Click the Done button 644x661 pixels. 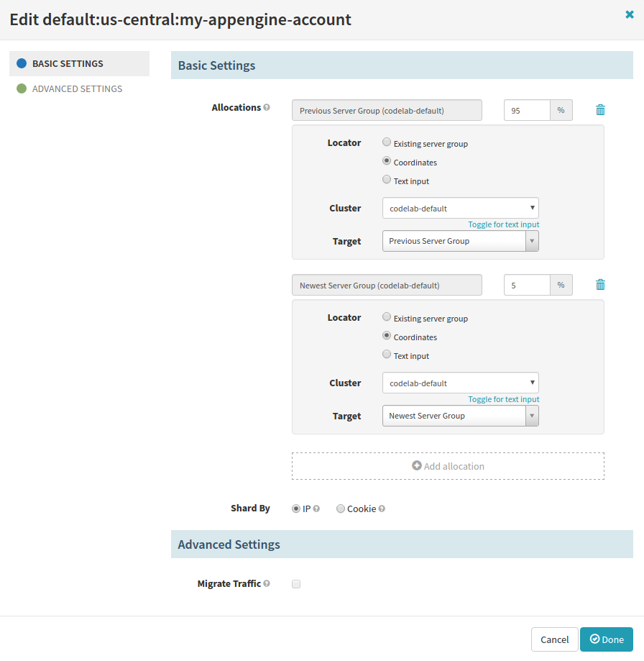pos(606,639)
